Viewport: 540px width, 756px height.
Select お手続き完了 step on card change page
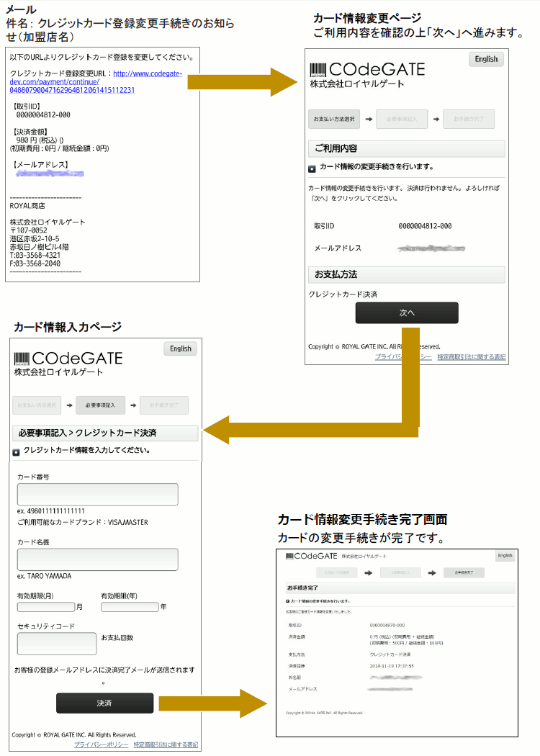(x=469, y=119)
